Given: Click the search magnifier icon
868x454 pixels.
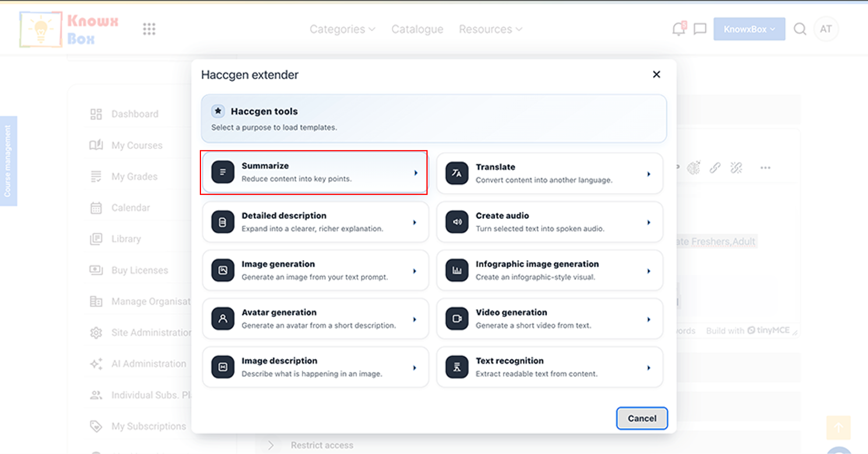Looking at the screenshot, I should (800, 29).
